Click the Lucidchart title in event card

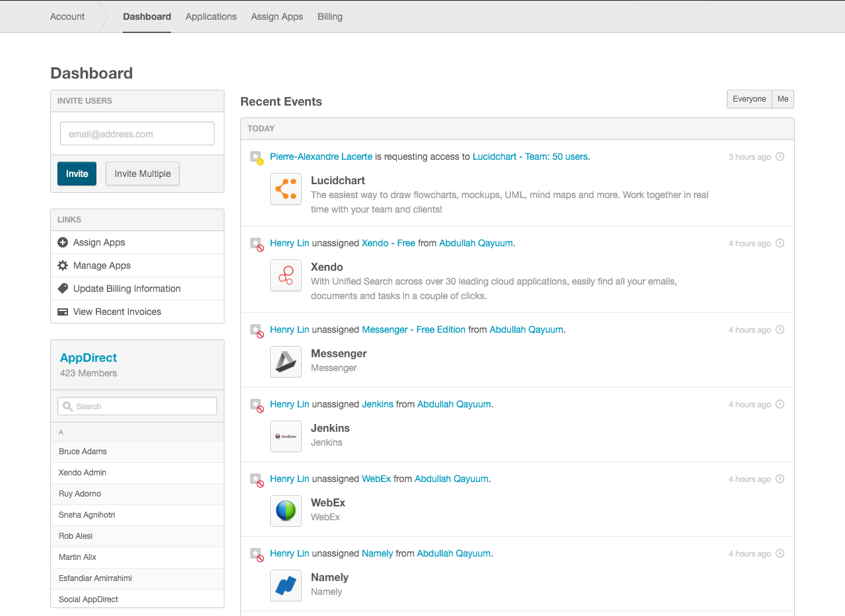click(x=338, y=180)
